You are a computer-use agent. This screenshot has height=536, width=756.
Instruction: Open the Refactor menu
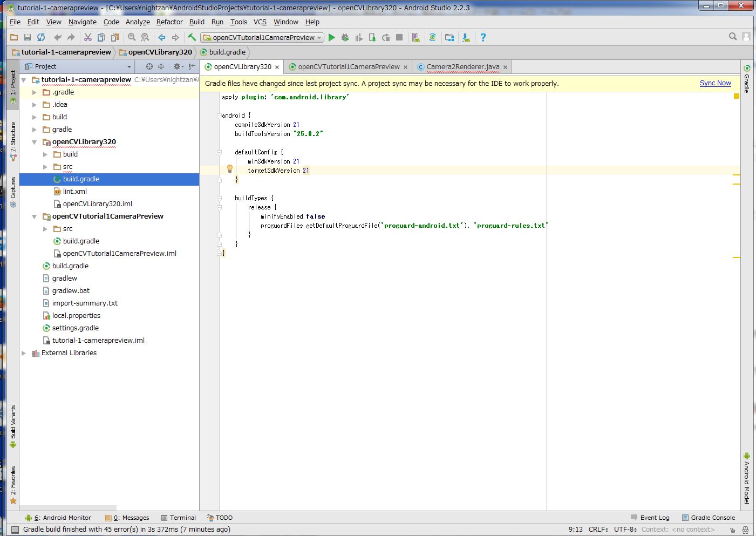(x=169, y=22)
